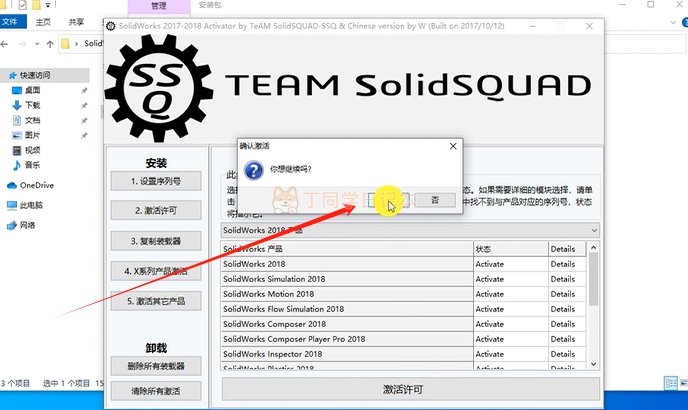Select the SolidWorks Simulation 2018 row

347,279
